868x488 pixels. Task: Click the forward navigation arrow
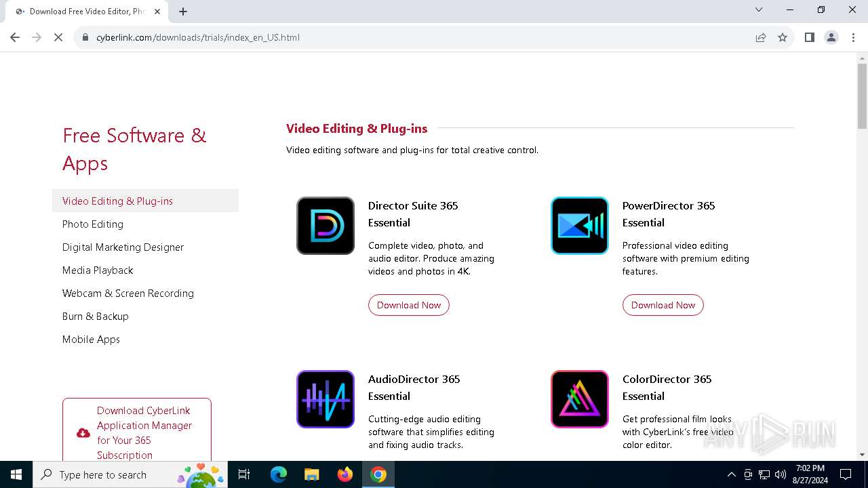[x=37, y=37]
